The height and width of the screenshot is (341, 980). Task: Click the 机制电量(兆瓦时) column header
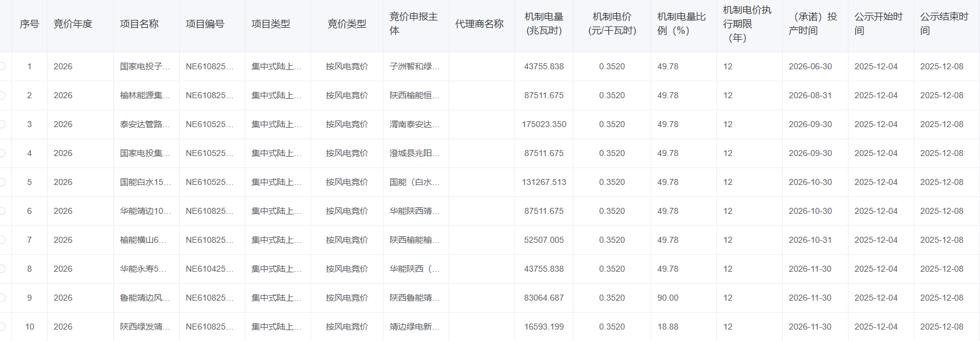click(x=543, y=24)
